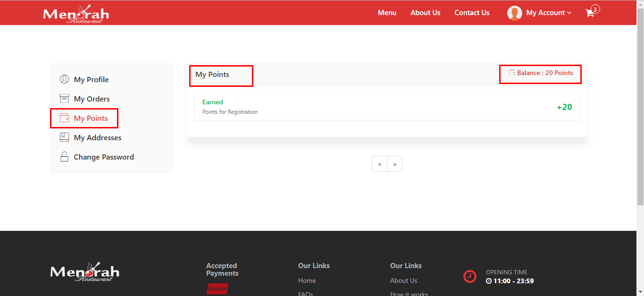Viewport: 644px width, 296px height.
Task: Click the Menorah Restaurant header logo
Action: (x=76, y=14)
